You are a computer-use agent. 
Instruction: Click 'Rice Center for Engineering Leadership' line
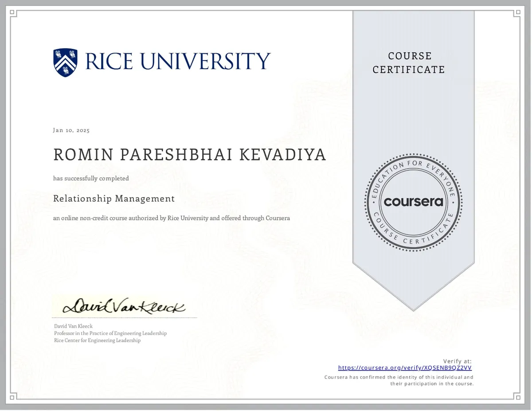point(97,341)
